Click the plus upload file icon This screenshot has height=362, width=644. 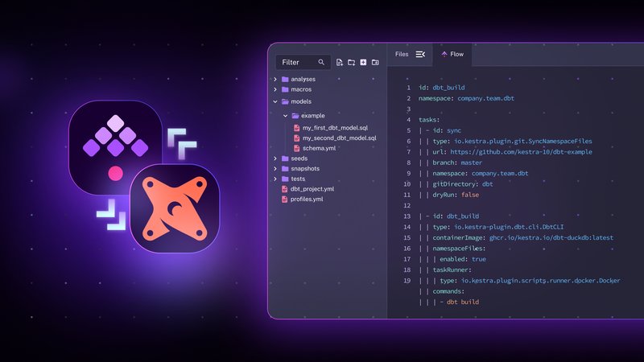[363, 63]
